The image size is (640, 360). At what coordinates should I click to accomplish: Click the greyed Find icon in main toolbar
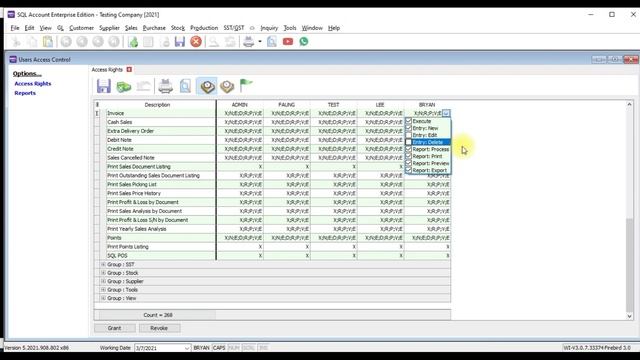click(213, 42)
